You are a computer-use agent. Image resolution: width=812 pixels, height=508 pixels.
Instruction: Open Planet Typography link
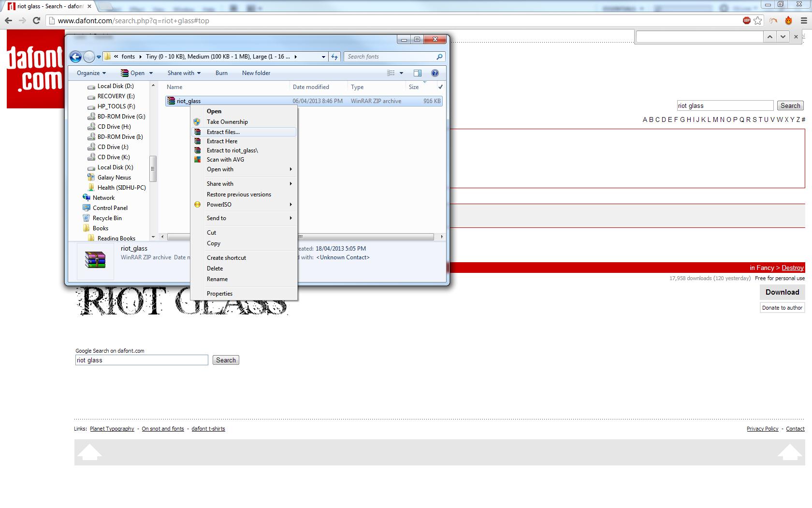coord(112,429)
